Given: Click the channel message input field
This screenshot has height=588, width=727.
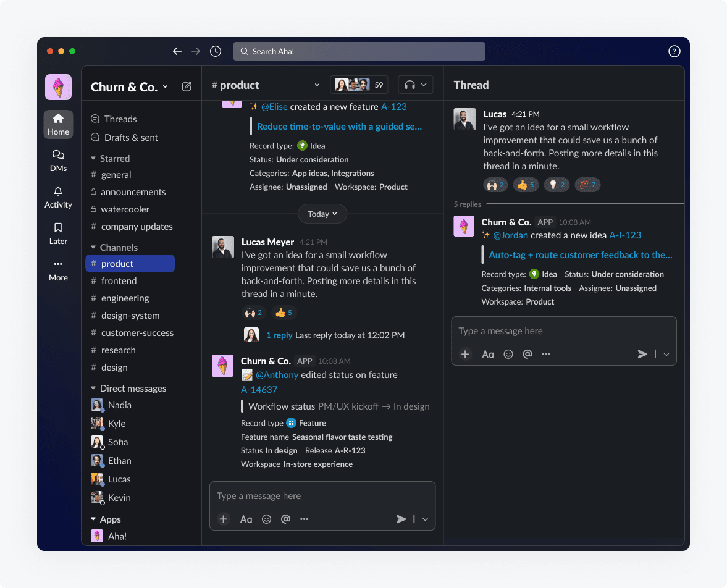Looking at the screenshot, I should point(322,496).
